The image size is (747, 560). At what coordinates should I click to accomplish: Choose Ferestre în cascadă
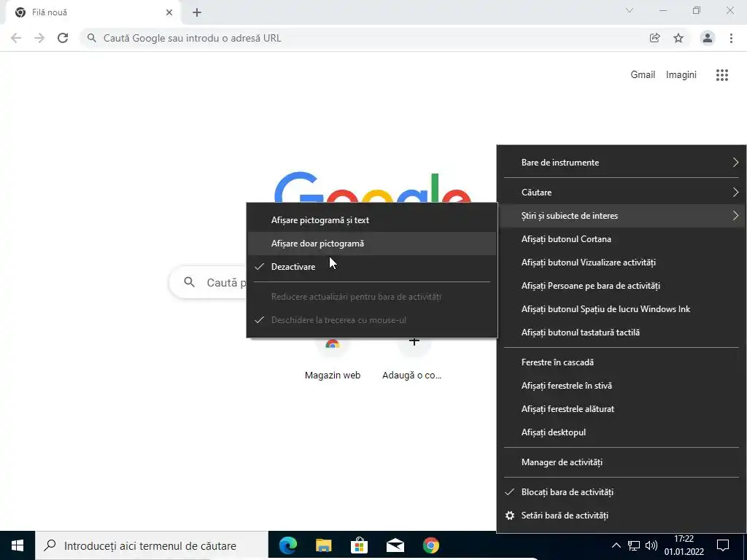click(622, 362)
